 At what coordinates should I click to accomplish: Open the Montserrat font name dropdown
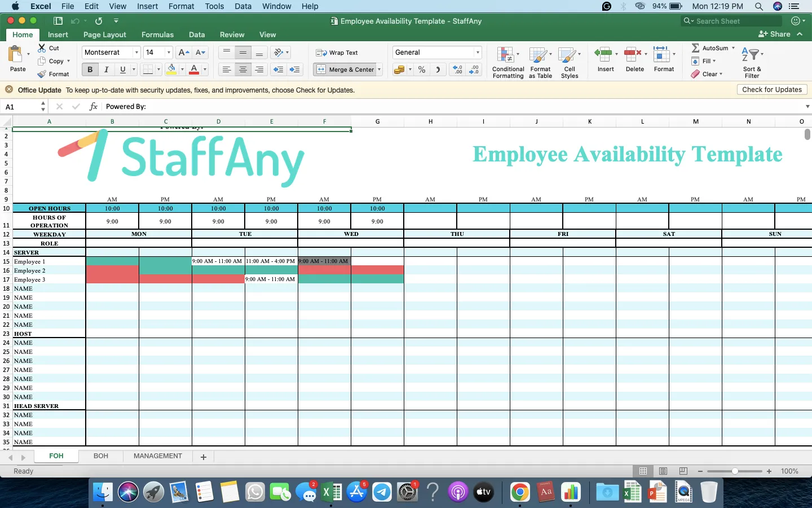(136, 52)
